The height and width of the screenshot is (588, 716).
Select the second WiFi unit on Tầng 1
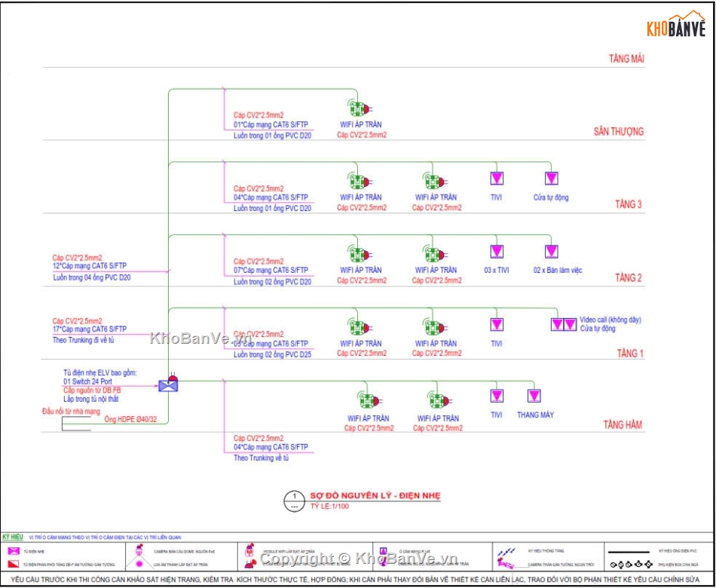pyautogui.click(x=435, y=327)
